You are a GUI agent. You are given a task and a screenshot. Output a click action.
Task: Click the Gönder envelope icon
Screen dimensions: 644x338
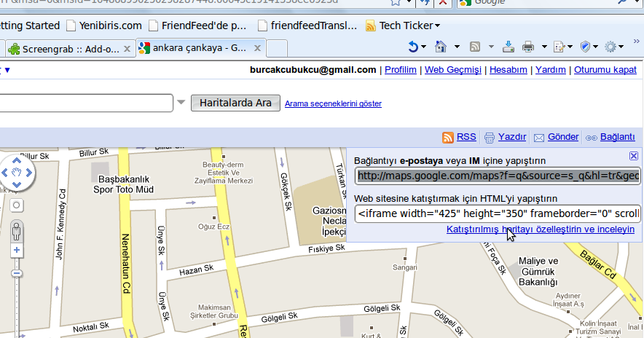coord(539,138)
